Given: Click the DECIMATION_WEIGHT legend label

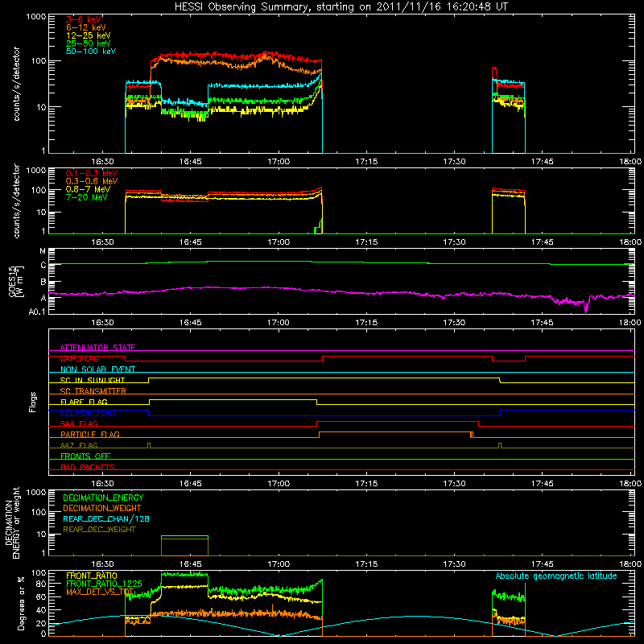Looking at the screenshot, I should tap(102, 508).
